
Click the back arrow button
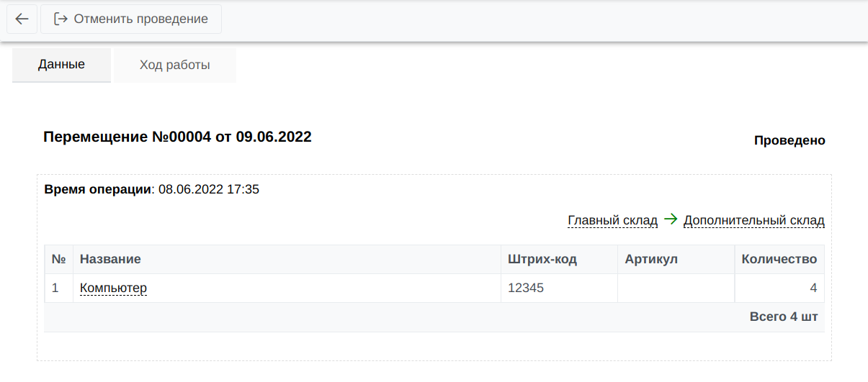(x=22, y=19)
